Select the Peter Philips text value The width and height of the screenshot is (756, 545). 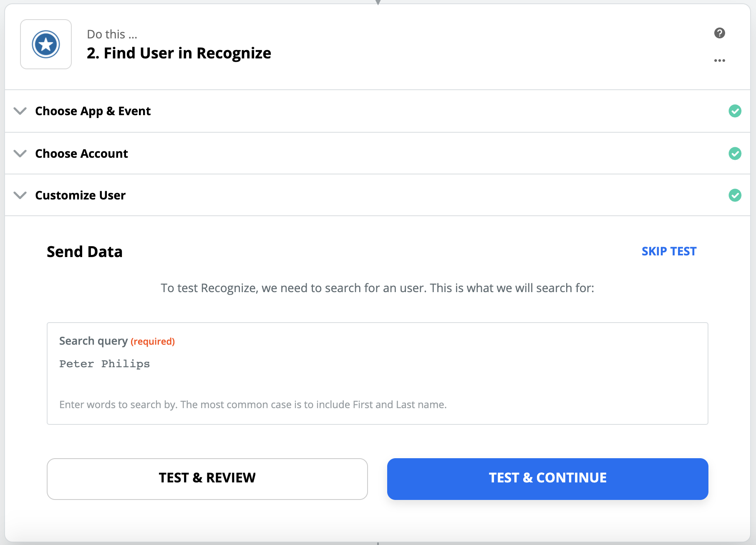point(104,363)
